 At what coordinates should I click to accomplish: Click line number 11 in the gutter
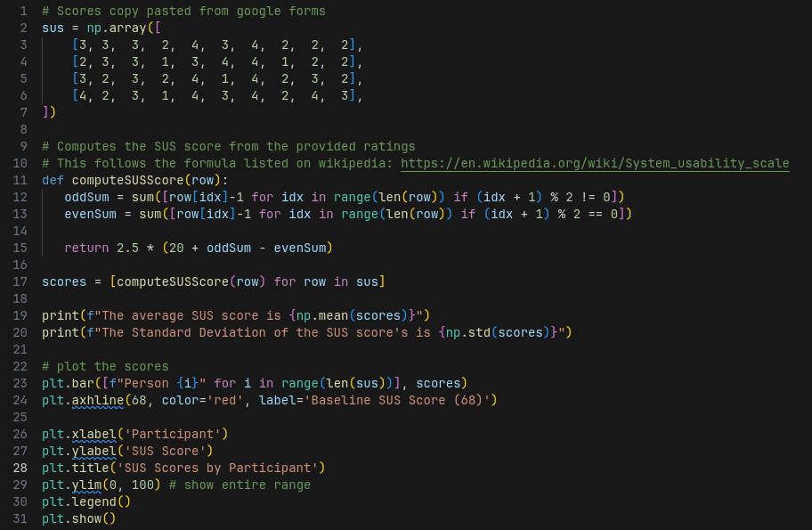click(20, 180)
